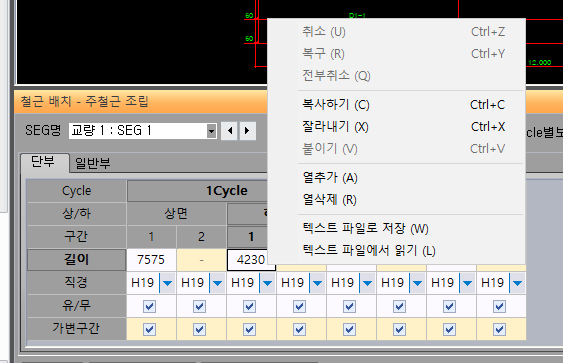The height and width of the screenshot is (363, 563).
Task: Toggle 유/무 checkbox in eighth column
Action: (499, 307)
